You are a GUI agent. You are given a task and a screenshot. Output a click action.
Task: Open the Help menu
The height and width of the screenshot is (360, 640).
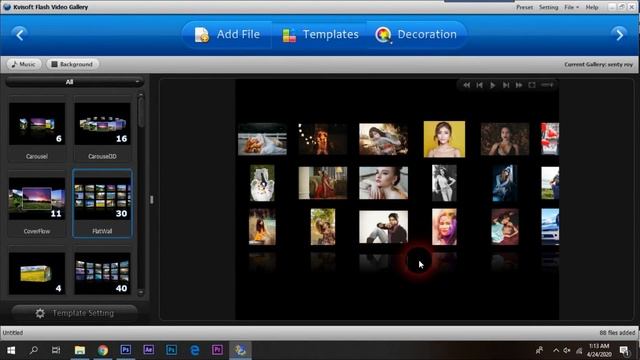pos(592,7)
